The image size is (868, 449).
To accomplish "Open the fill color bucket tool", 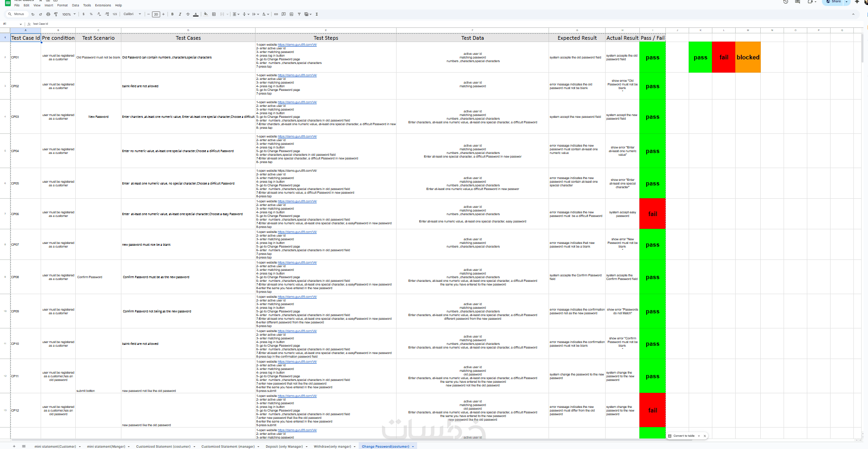I will tap(206, 14).
